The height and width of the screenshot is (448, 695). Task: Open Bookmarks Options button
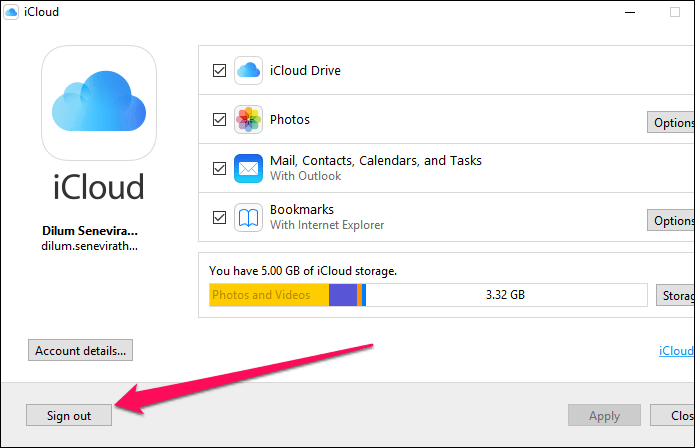pyautogui.click(x=671, y=220)
